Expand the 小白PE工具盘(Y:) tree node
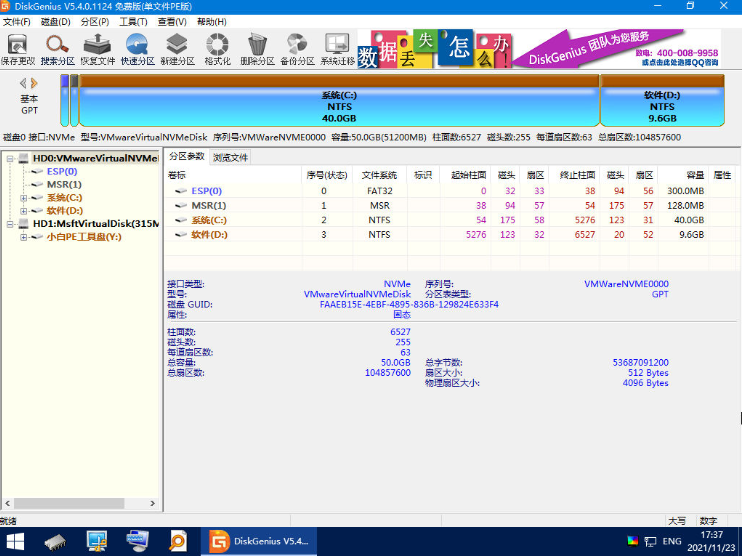The image size is (743, 556). pos(24,238)
